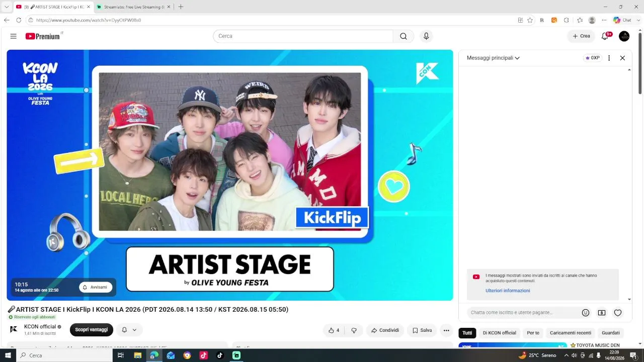This screenshot has height=362, width=644.
Task: Focus the YouTube Cerca search field
Action: click(303, 36)
